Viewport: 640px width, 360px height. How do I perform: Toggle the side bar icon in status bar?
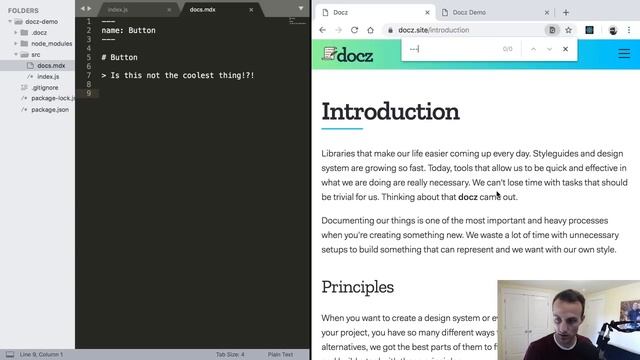pyautogui.click(x=10, y=354)
